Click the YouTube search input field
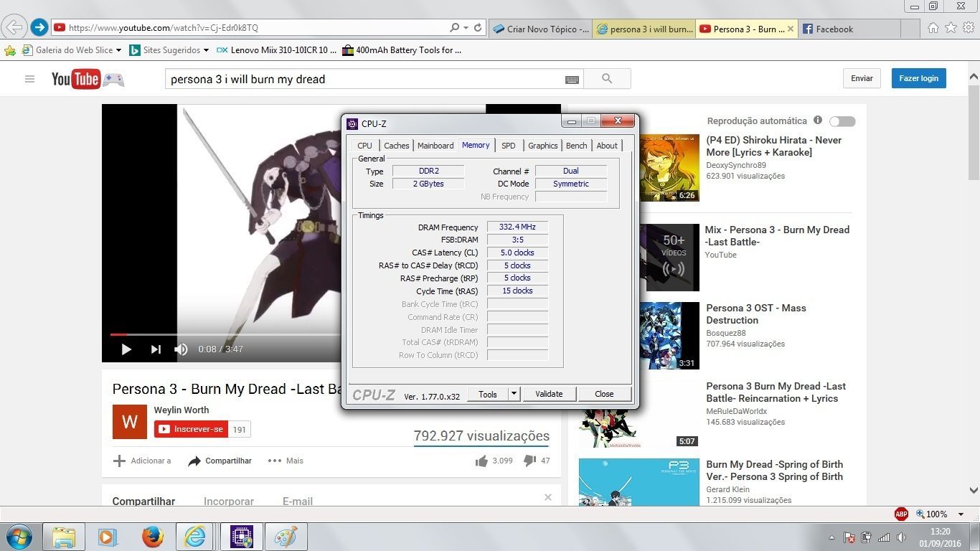 click(366, 79)
